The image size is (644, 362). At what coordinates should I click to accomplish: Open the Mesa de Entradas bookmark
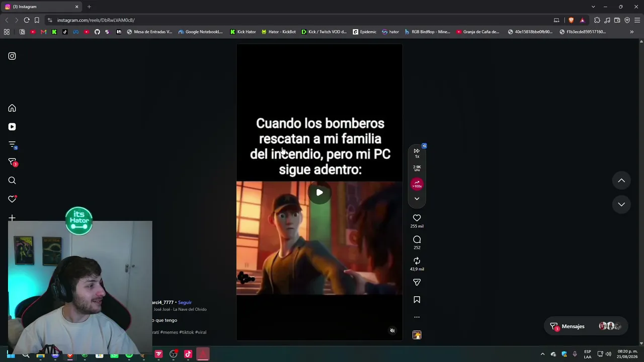pyautogui.click(x=149, y=32)
